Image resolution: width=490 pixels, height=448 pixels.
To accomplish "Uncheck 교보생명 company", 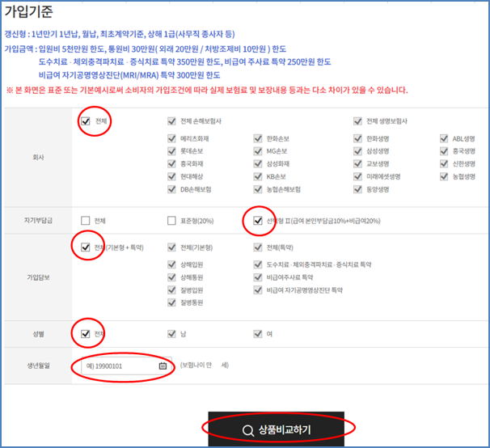I will coord(357,163).
